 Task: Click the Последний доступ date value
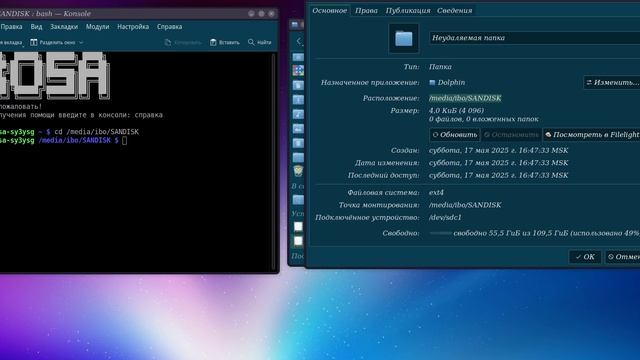coord(498,175)
